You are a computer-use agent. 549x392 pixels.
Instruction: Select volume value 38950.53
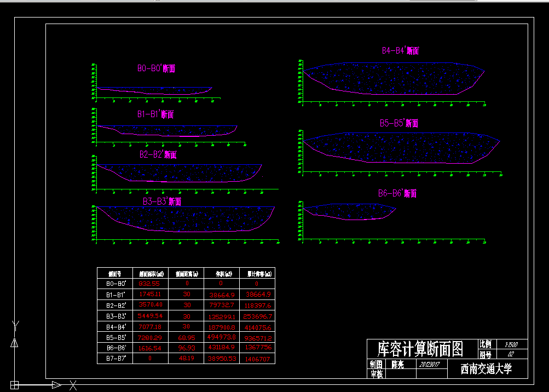point(222,359)
